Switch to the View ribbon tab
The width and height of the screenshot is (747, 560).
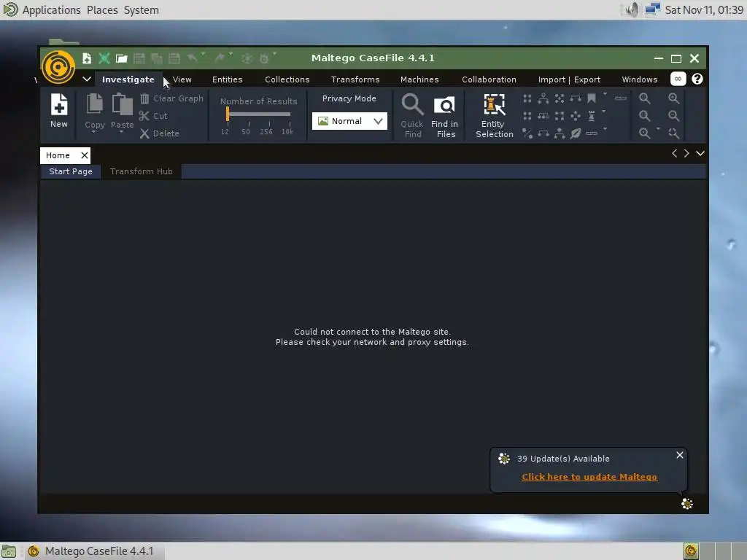182,79
